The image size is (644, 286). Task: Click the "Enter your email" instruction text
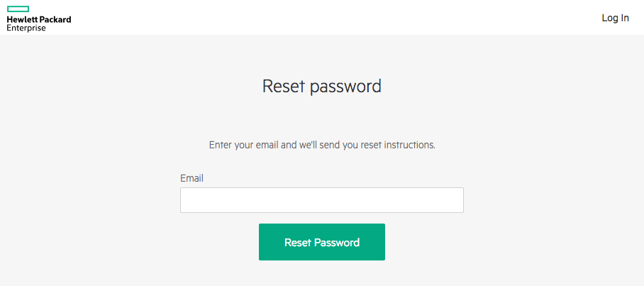point(321,145)
